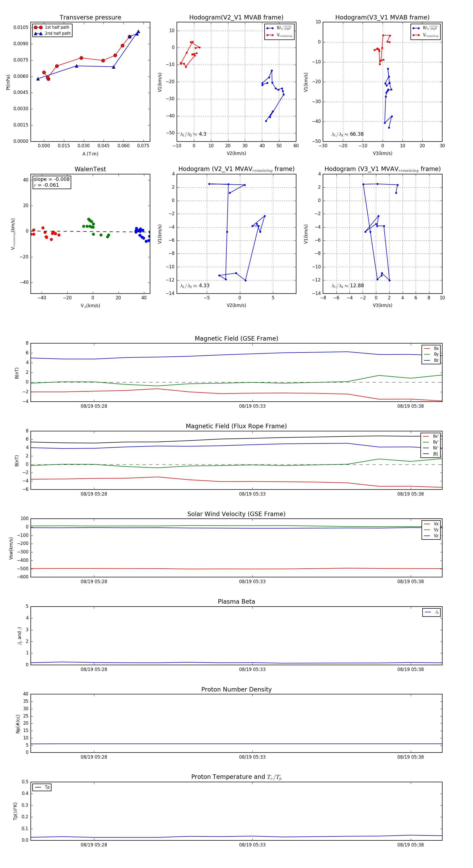The image size is (473, 868).
Task: Click '08/19 05:28' tick under Magnetic Field GSE plot
Action: tap(94, 406)
